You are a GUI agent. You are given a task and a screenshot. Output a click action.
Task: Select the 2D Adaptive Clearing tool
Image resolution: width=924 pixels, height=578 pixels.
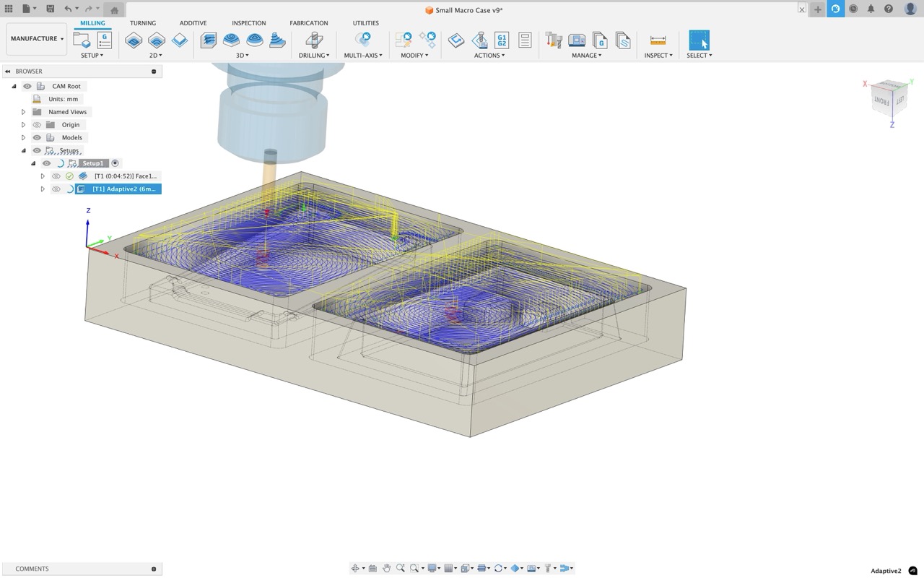pyautogui.click(x=134, y=40)
